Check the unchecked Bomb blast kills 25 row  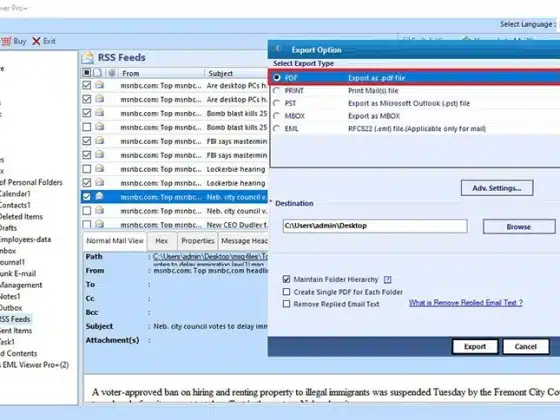coord(86,127)
